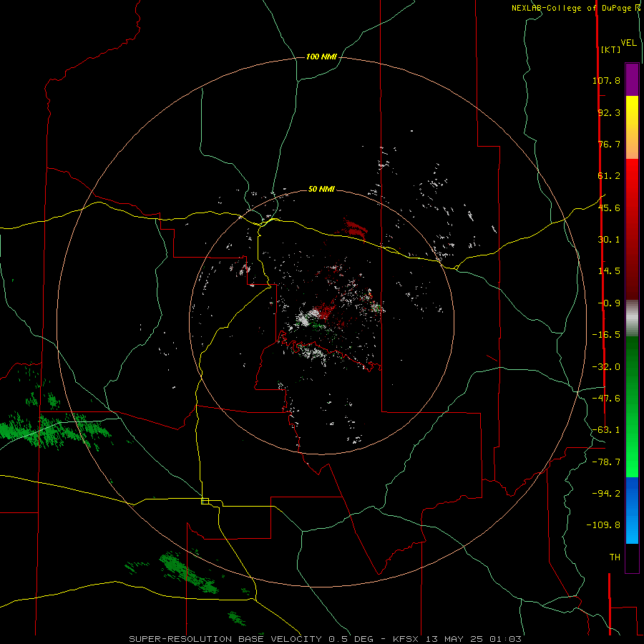The height and width of the screenshot is (644, 644).
Task: Click the -63.1 value on velocity scale
Action: coord(606,430)
